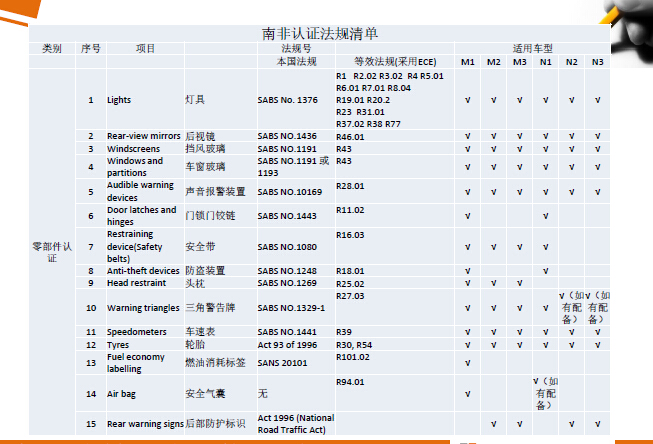Click Warning triangles cell
653x444 pixels.
coord(143,308)
